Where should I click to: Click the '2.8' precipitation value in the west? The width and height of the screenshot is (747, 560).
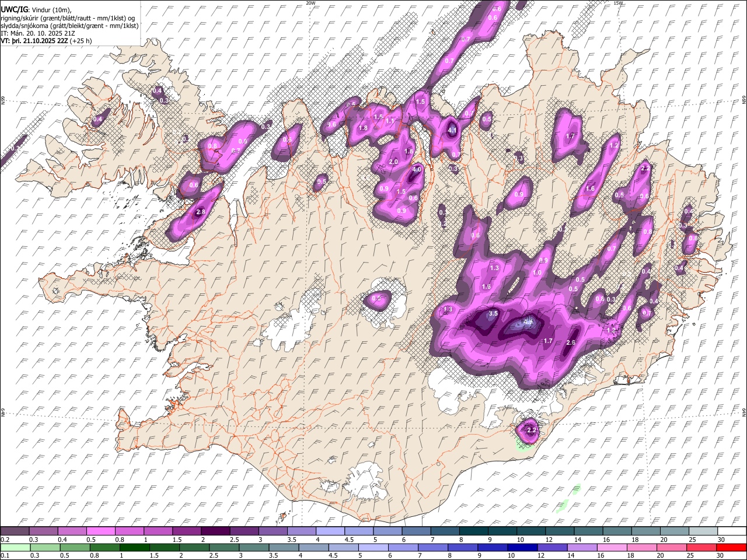(201, 212)
